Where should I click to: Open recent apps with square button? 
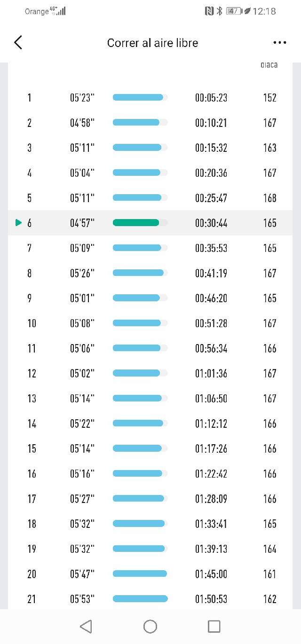[214, 626]
